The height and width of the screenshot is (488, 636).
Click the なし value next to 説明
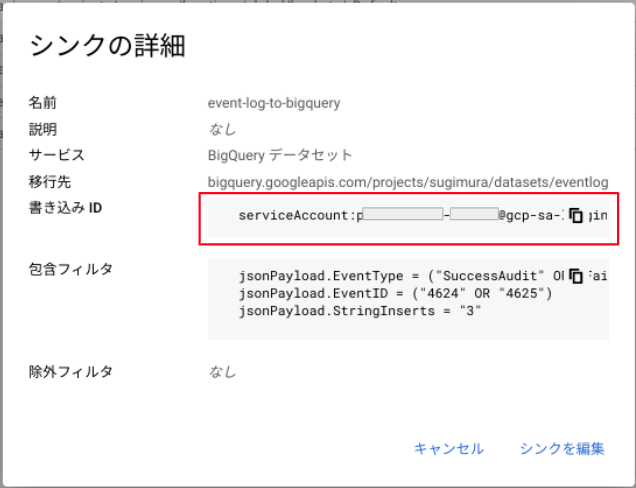(x=222, y=130)
